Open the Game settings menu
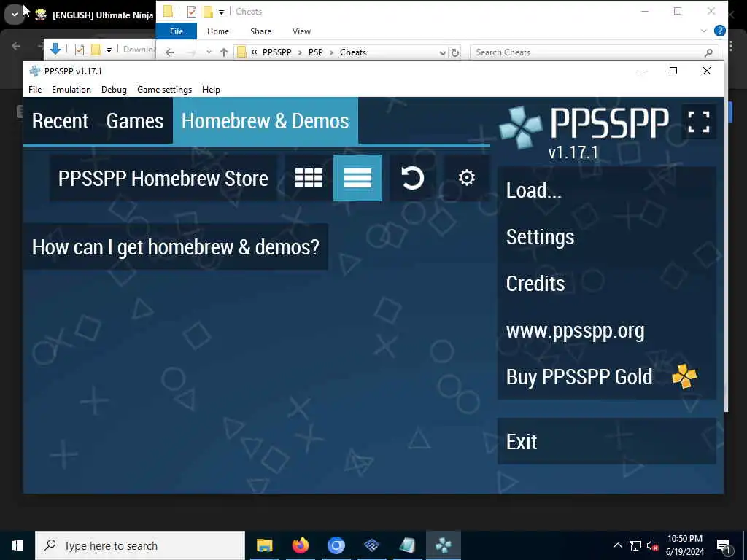The height and width of the screenshot is (560, 747). click(164, 90)
